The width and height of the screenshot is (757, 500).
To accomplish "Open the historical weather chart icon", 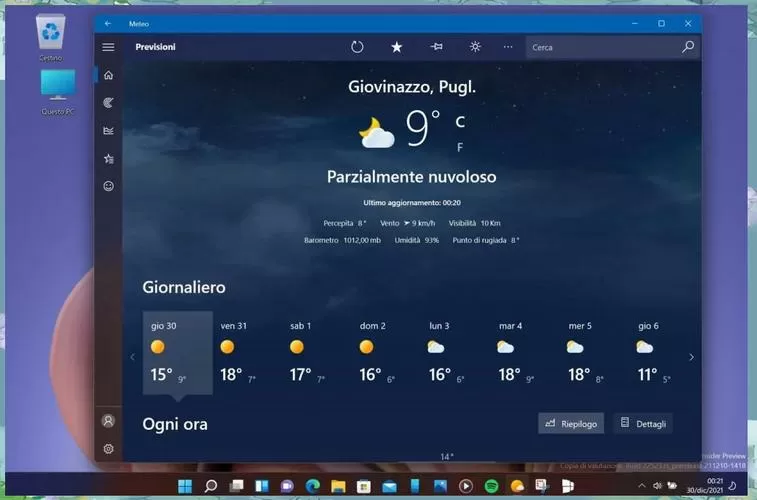I will click(109, 131).
